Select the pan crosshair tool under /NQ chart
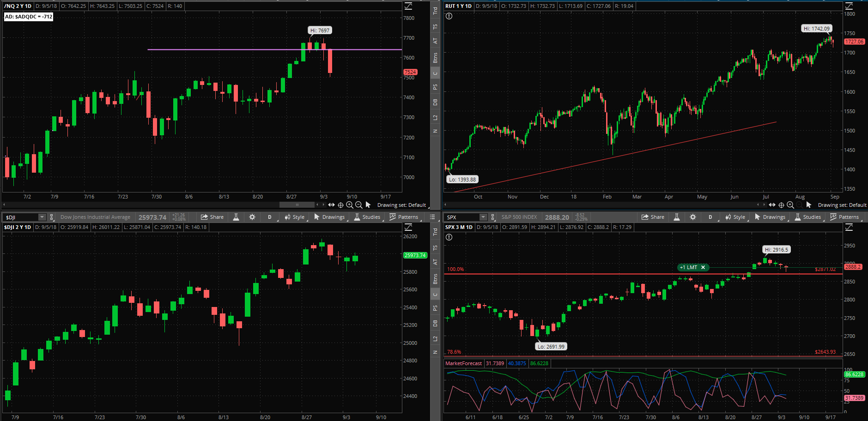 pyautogui.click(x=340, y=205)
